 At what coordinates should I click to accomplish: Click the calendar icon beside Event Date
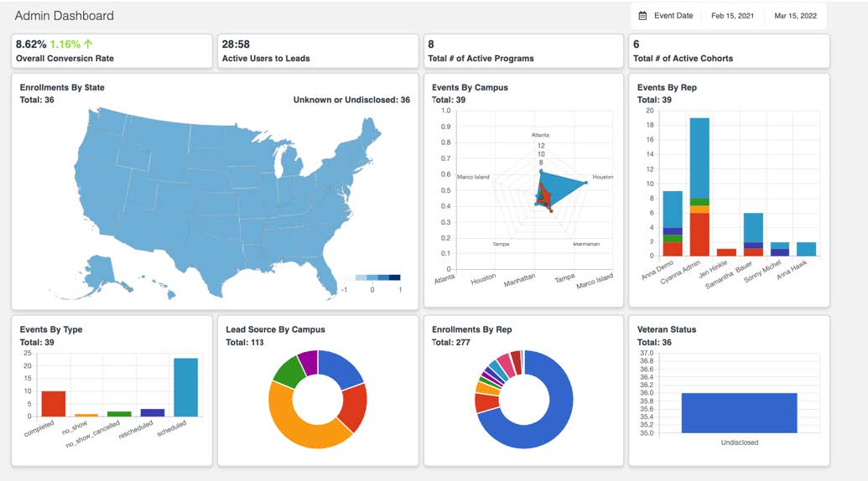click(x=642, y=16)
